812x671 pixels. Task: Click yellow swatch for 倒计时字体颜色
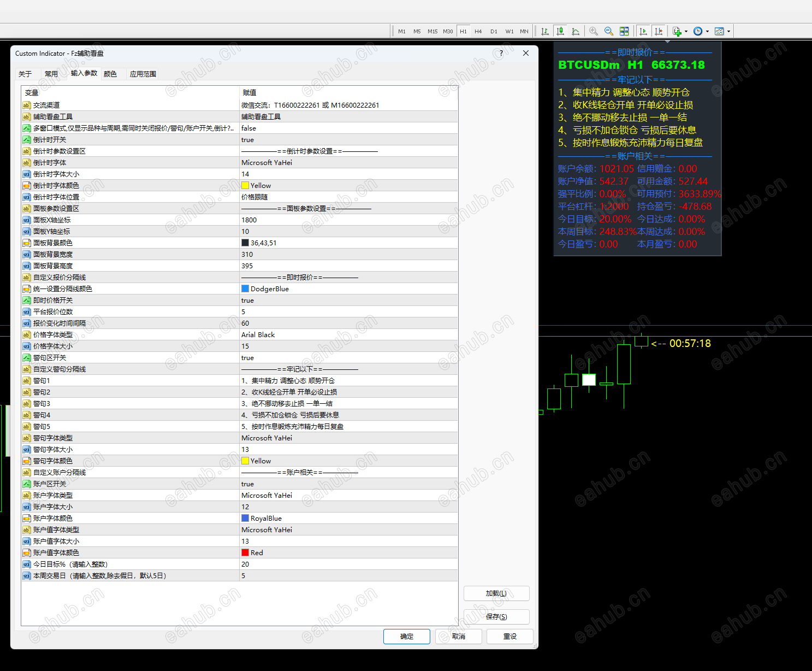tap(245, 186)
